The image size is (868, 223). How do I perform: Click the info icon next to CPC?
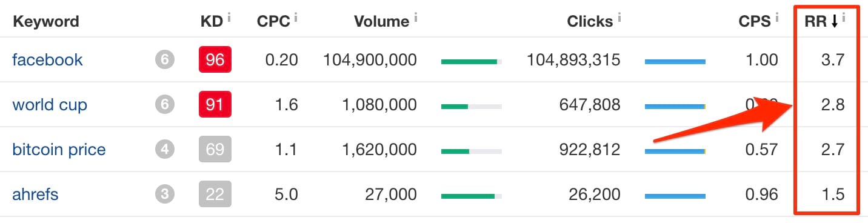click(x=295, y=17)
